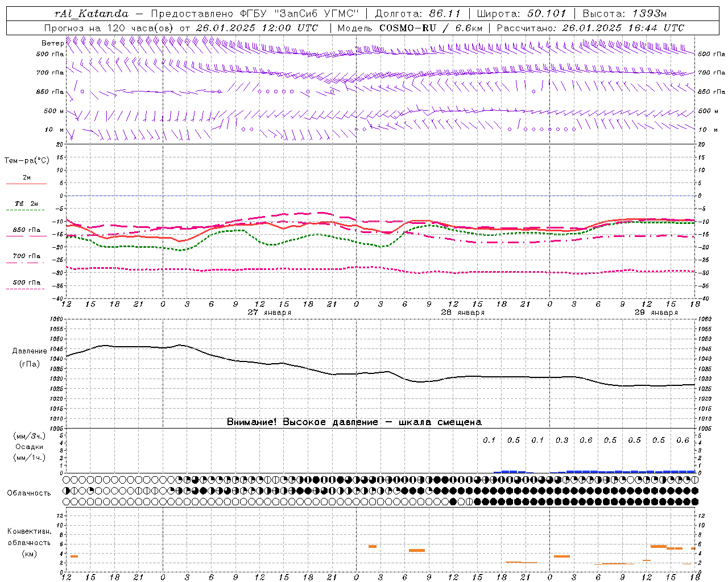
Task: Click the Широта: 50.101 value
Action: click(522, 14)
